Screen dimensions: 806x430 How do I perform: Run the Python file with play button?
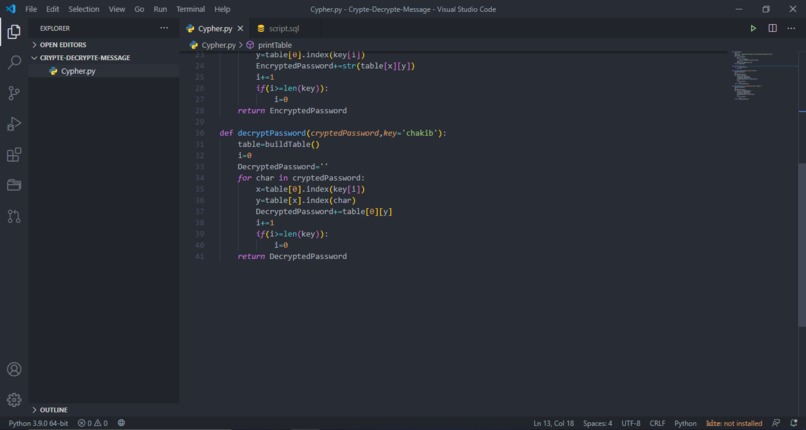(x=753, y=28)
